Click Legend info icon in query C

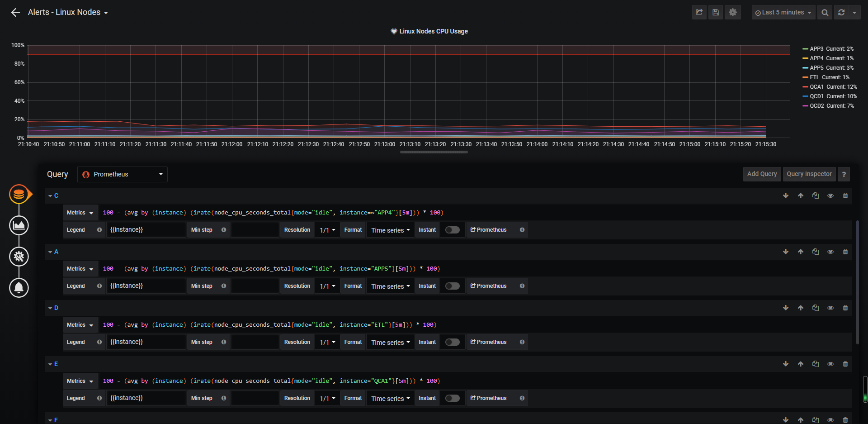(99, 230)
